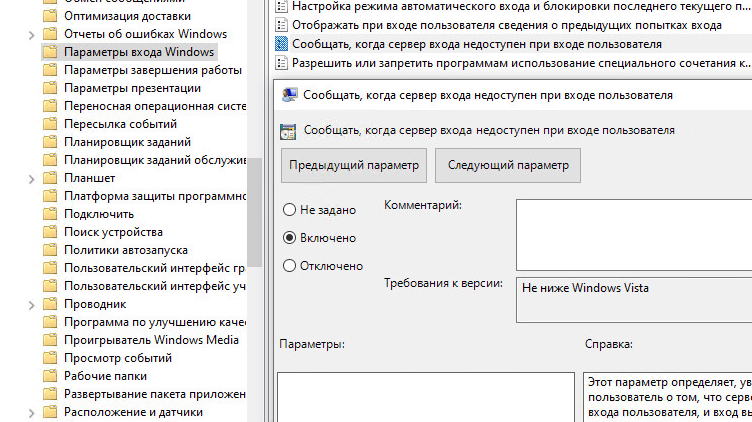Screen dimensions: 752x422
Task: Click the folder icon next to Поиск устройства
Action: pos(50,232)
